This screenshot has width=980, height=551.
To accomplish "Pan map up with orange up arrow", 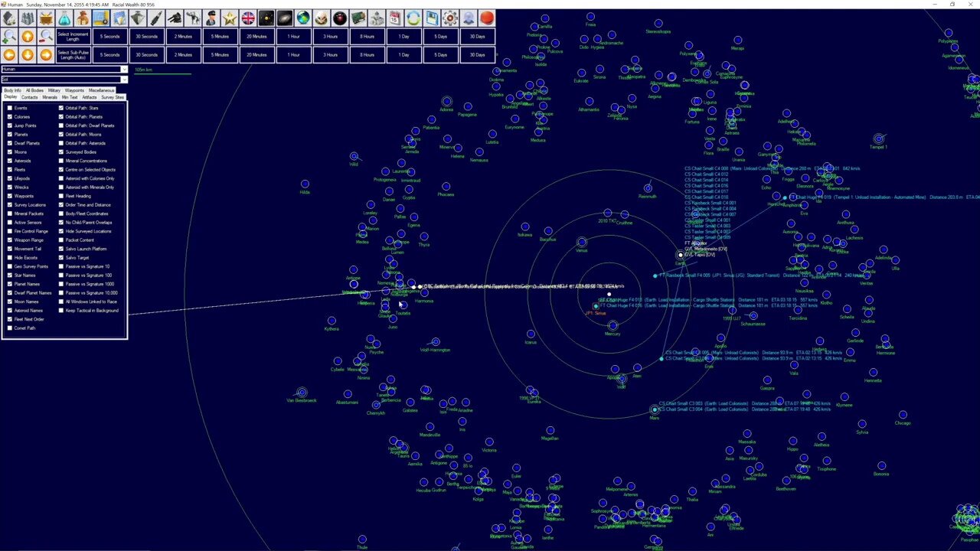I will [28, 36].
